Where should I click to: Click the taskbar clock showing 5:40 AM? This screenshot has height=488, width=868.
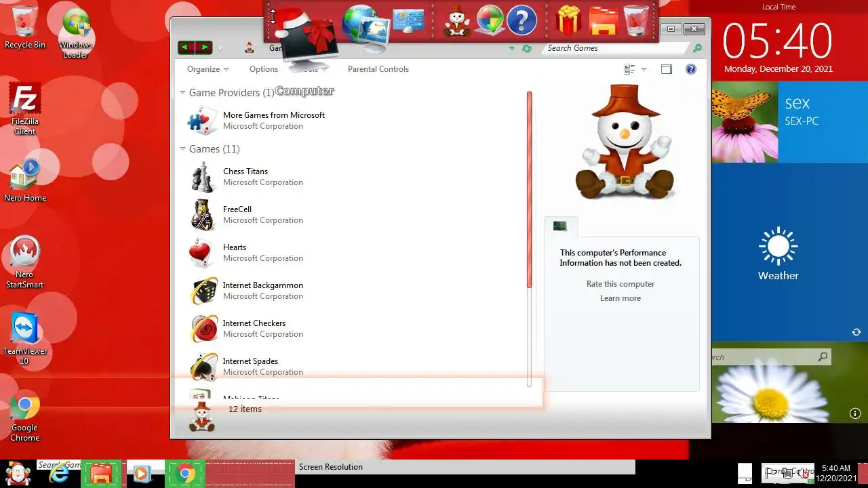pyautogui.click(x=835, y=473)
